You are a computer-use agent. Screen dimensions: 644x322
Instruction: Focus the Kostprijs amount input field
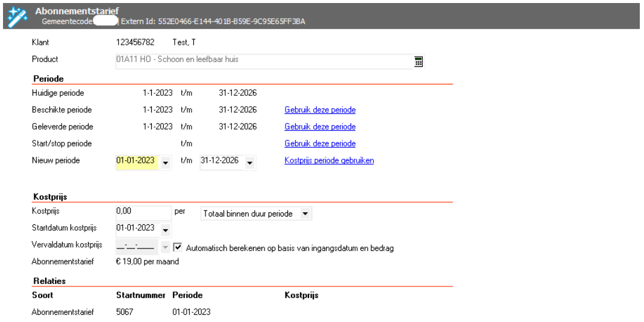143,213
